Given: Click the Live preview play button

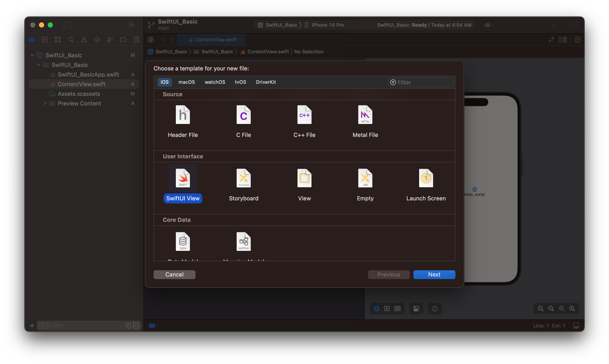Looking at the screenshot, I should pyautogui.click(x=377, y=308).
